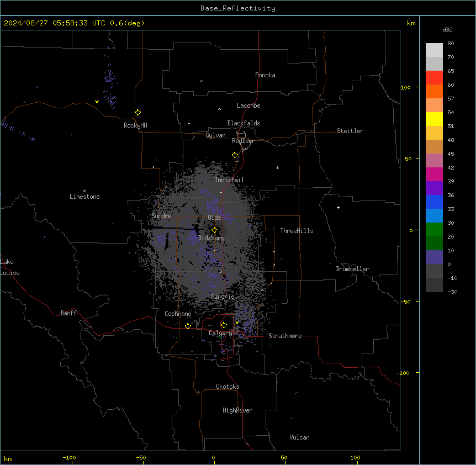The image size is (476, 465).
Task: Click the magenta 42 dBZ color swatch
Action: pos(434,174)
